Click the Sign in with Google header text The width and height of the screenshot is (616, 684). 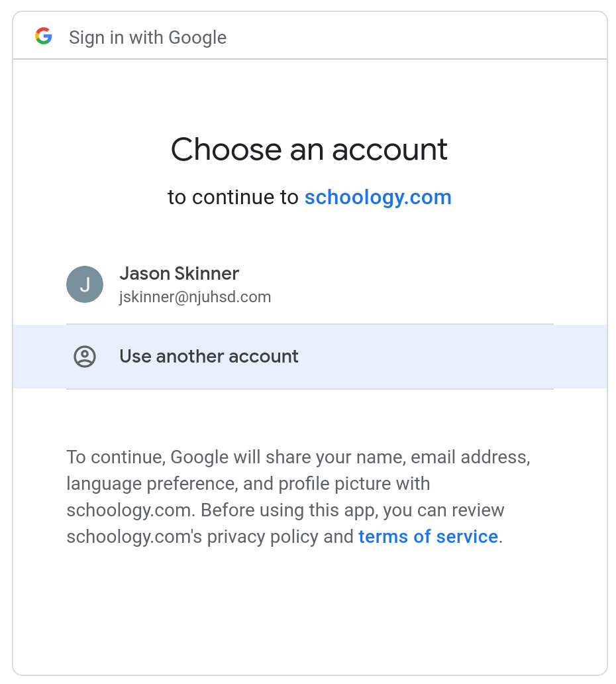[x=148, y=38]
